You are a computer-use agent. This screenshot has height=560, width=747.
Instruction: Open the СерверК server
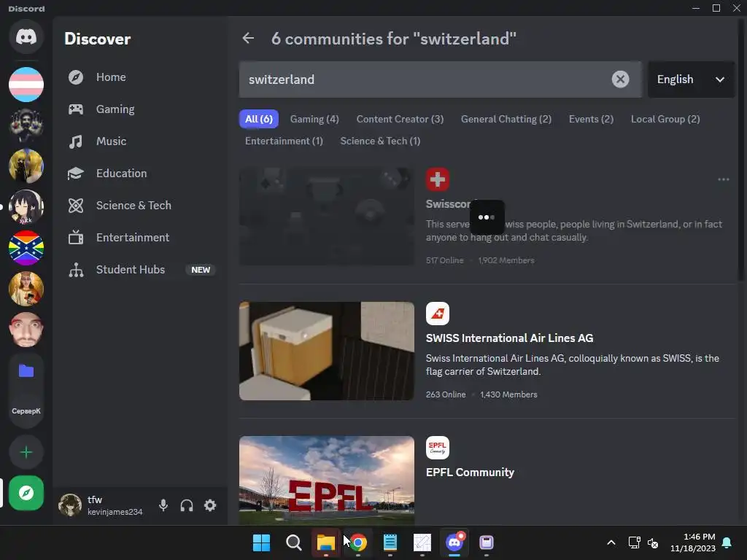coord(26,411)
